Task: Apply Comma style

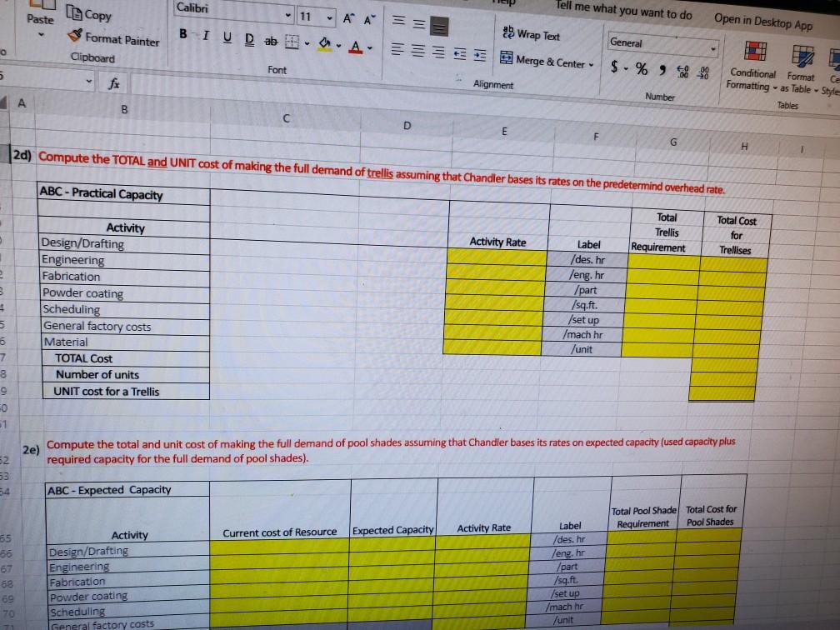Action: click(662, 71)
